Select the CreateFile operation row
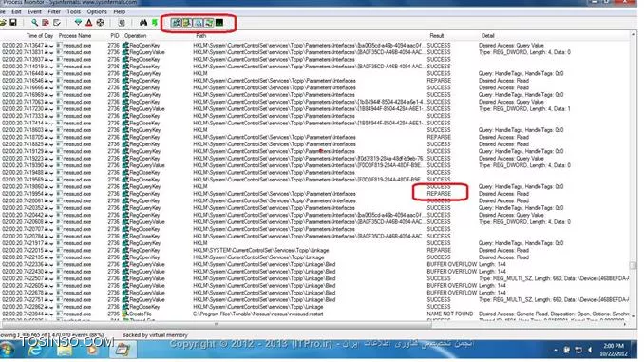Image resolution: width=644 pixels, height=362 pixels. click(x=315, y=314)
